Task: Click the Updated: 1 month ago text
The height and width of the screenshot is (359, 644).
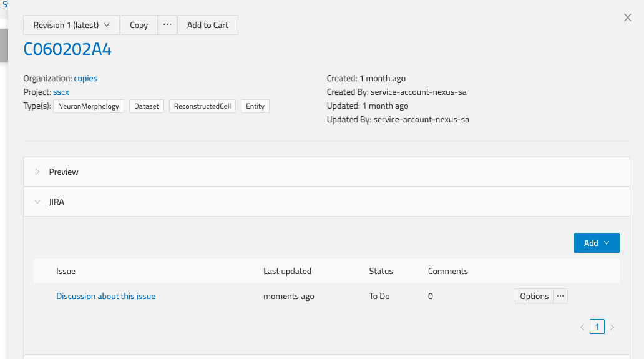Action: 368,106
